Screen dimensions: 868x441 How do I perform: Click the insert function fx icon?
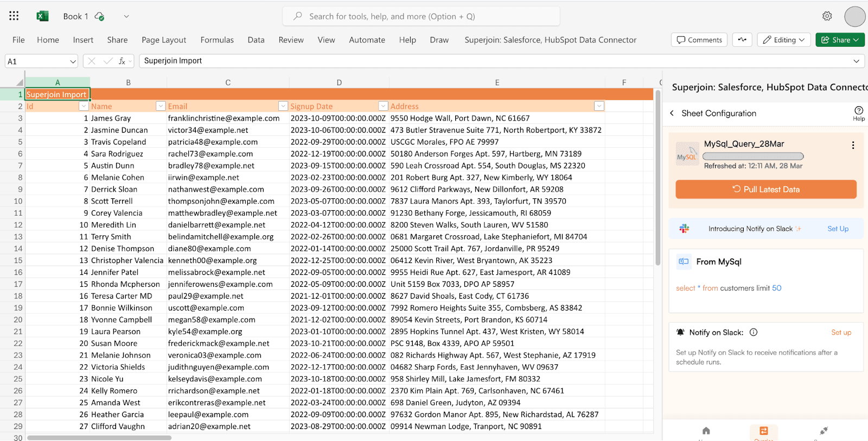pos(122,61)
